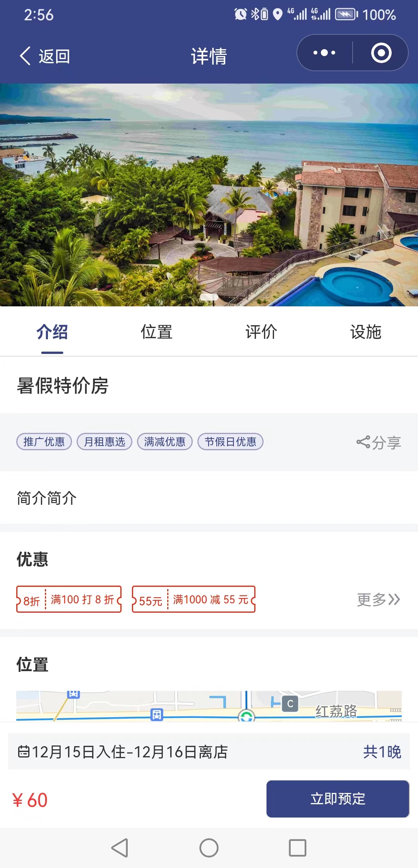Switch to the 评价 tab

click(261, 332)
